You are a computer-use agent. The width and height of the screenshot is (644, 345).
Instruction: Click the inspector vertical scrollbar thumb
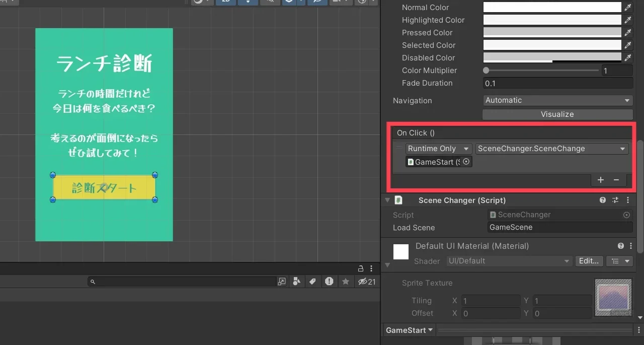click(x=640, y=196)
